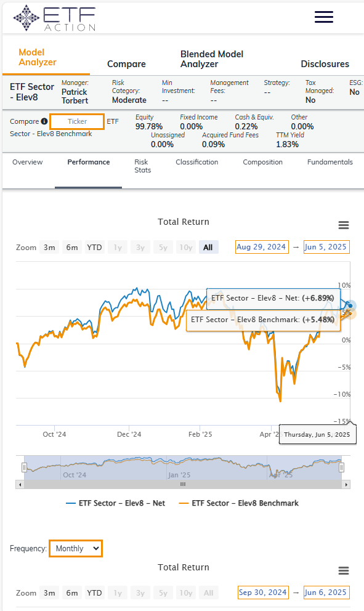Click the navigator scrollbar thumb
Viewport: 364px width, 611px height.
click(x=183, y=485)
